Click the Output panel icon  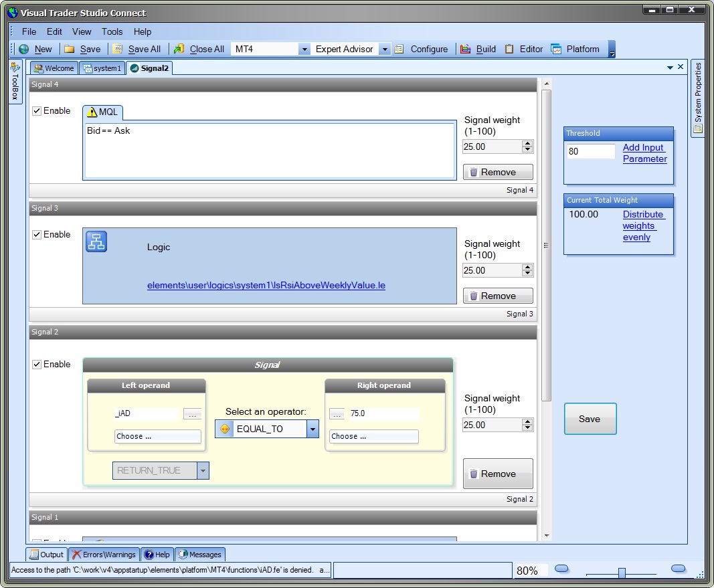point(34,555)
